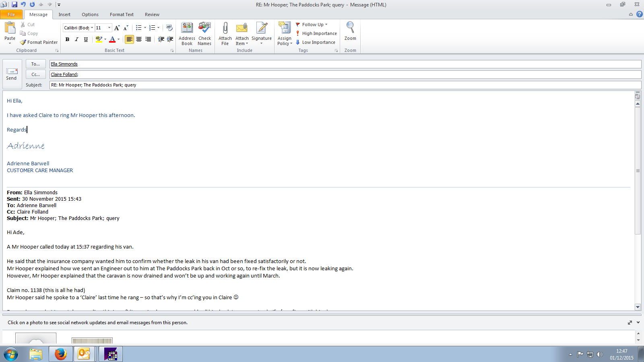Cut the selected text
Screen dimensions: 644x362
27,25
